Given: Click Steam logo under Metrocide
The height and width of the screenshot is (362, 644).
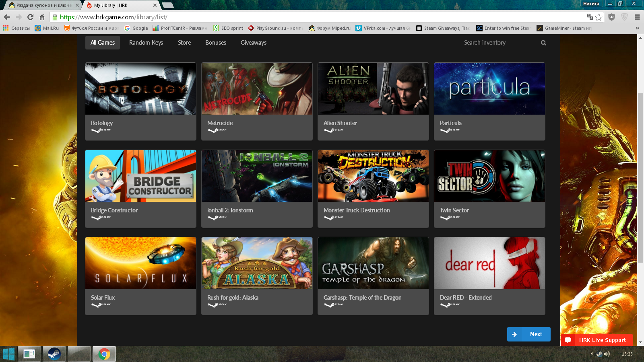Looking at the screenshot, I should pyautogui.click(x=217, y=130).
